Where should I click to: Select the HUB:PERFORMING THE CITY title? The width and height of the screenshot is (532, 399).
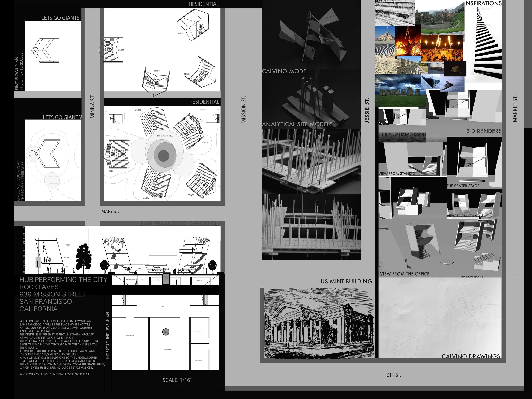click(x=63, y=280)
